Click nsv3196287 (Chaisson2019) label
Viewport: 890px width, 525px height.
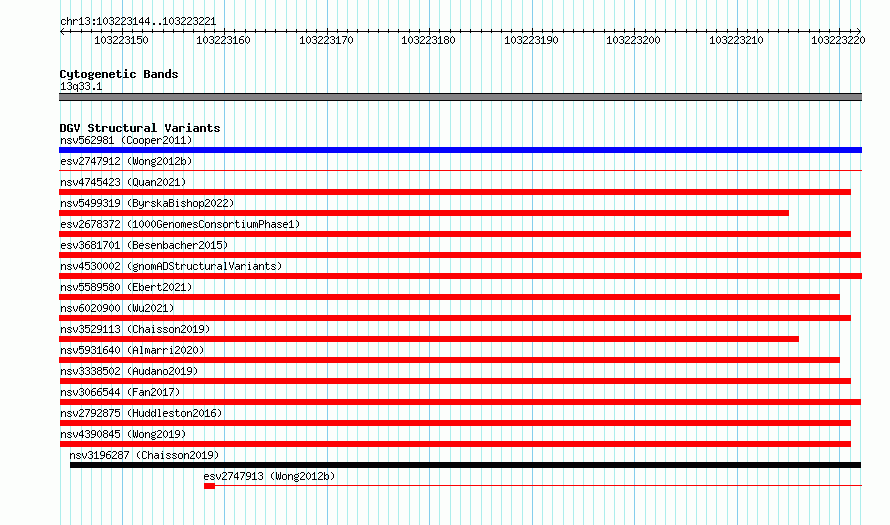(x=144, y=455)
